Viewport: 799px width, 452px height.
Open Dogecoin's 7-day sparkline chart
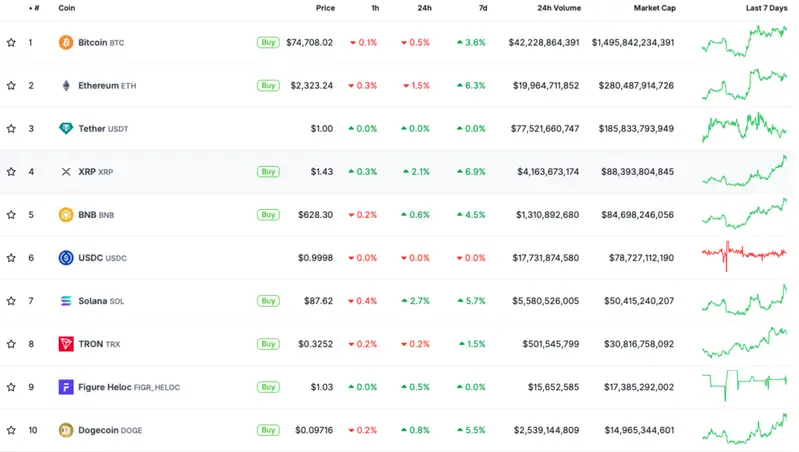click(744, 429)
